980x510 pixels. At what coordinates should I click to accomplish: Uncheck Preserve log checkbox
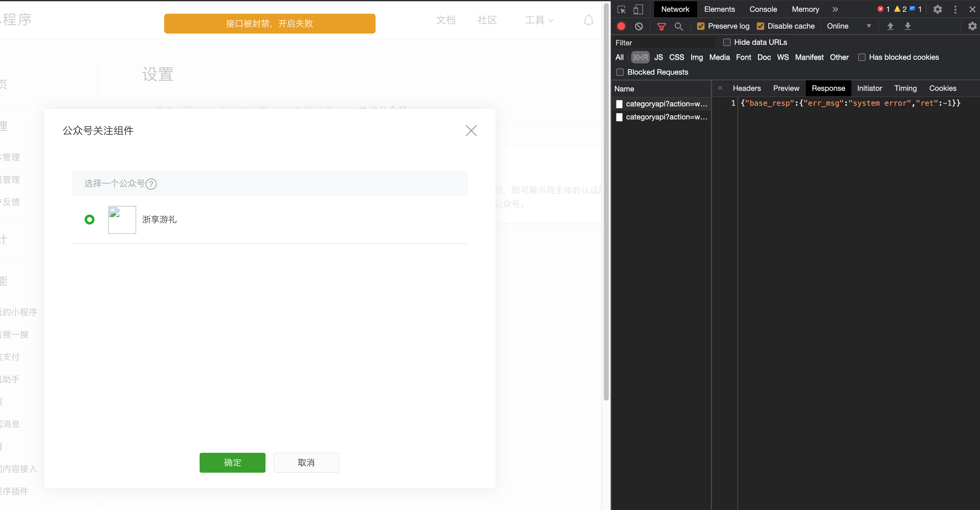tap(700, 26)
